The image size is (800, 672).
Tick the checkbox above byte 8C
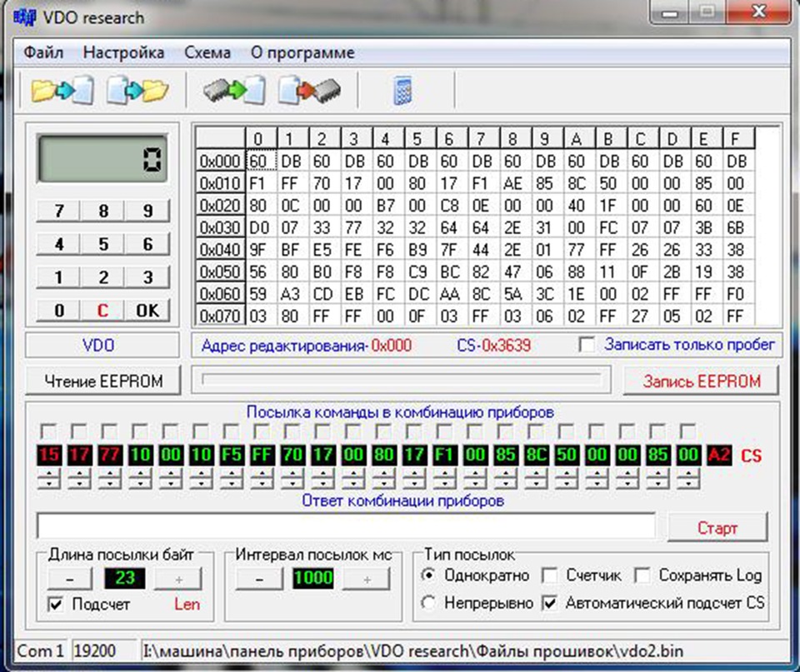(x=536, y=432)
